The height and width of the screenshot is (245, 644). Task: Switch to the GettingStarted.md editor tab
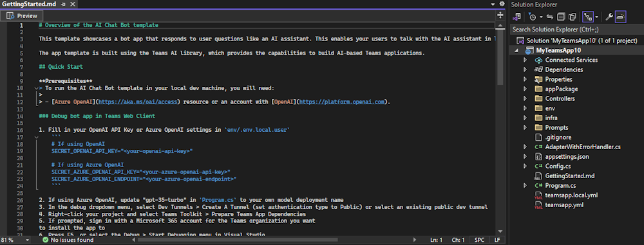coord(30,4)
